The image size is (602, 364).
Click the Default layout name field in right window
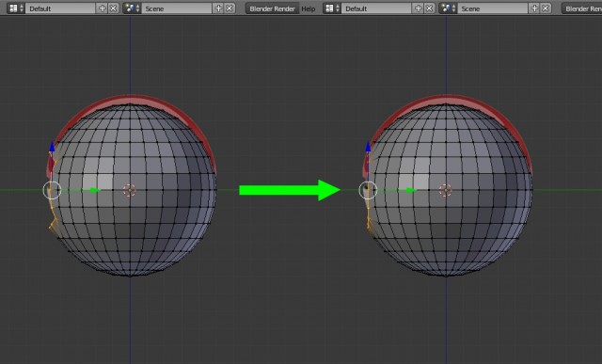coord(377,8)
